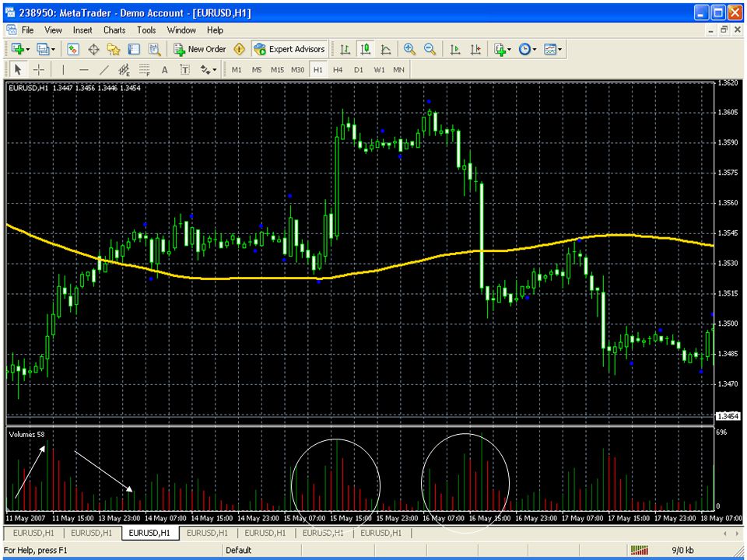Open the Navigator folder-star icon
747x560 pixels.
[114, 49]
